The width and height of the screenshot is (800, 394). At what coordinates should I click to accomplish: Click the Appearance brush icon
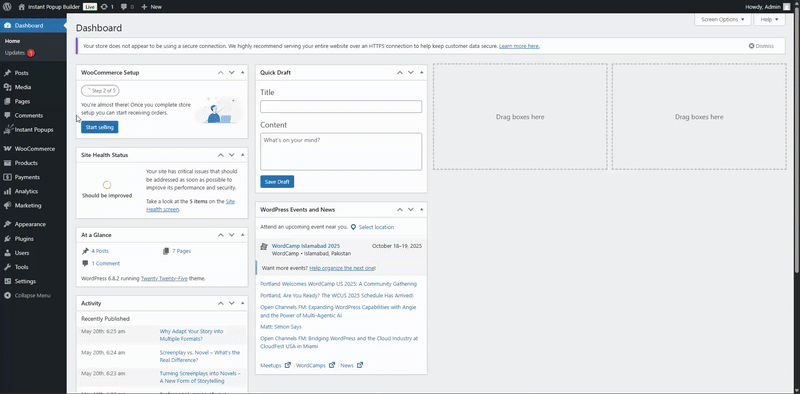click(7, 224)
